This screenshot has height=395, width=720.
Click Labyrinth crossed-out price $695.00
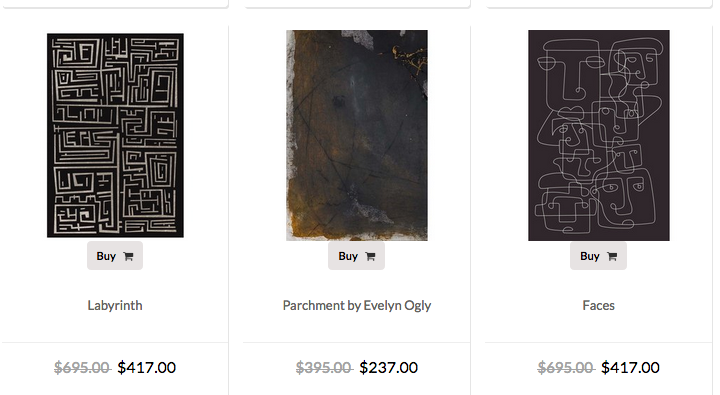click(82, 367)
